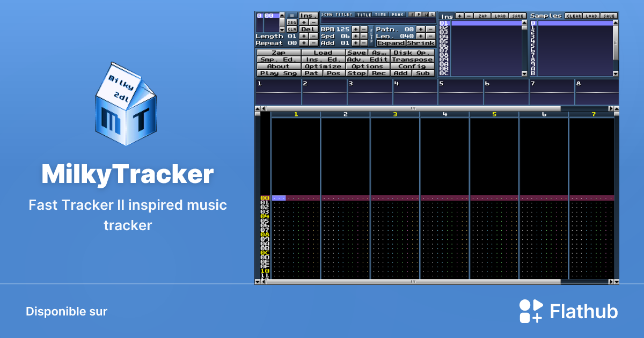Screen dimensions: 644x338
Task: Click the FLIP icon between tempo and pattern settings
Action: coord(370,36)
